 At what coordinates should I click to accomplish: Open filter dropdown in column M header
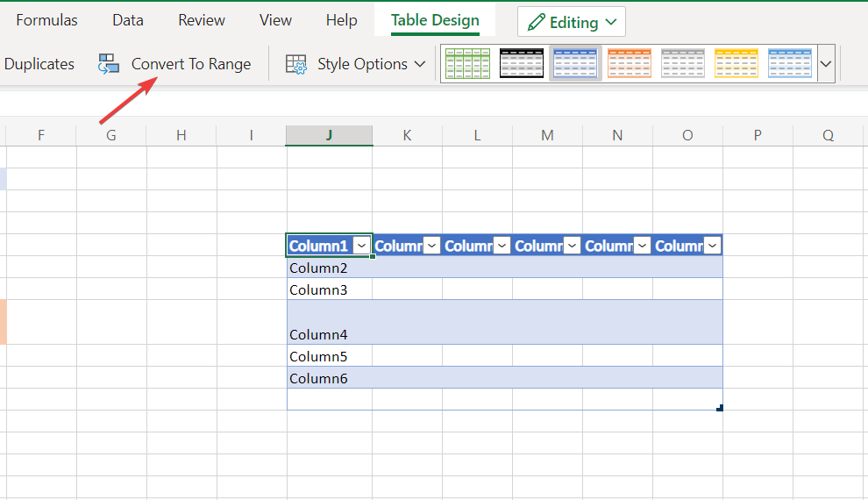[572, 246]
